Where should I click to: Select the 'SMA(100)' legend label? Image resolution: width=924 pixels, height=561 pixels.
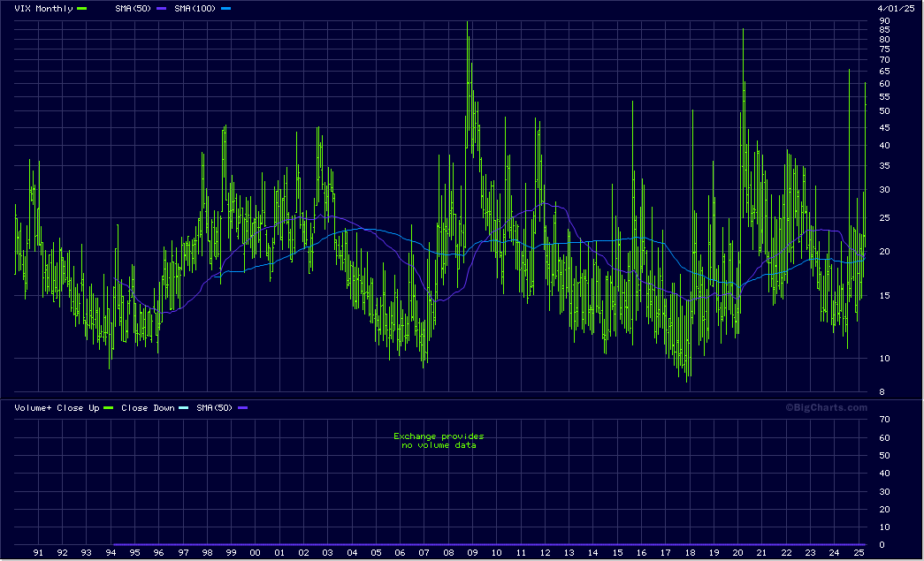click(x=195, y=8)
